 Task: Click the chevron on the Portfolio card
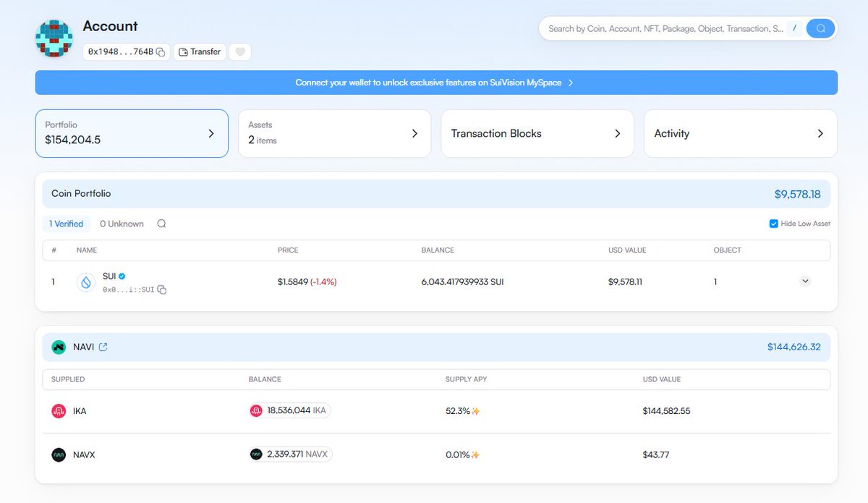pyautogui.click(x=211, y=133)
